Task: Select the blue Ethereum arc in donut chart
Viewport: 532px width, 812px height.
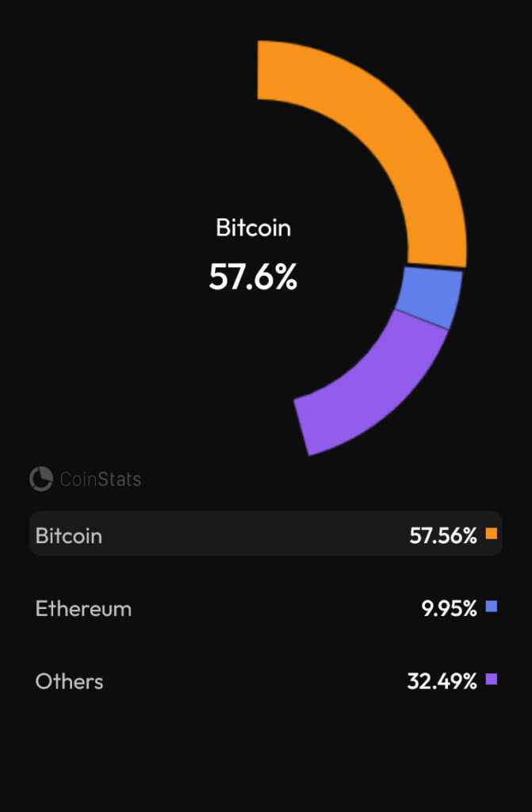Action: [430, 298]
